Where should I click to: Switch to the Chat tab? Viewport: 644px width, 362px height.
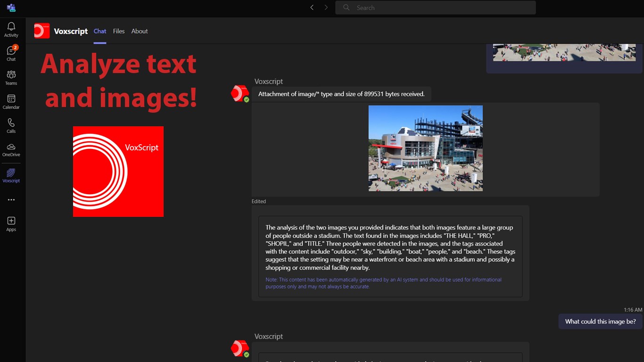100,31
